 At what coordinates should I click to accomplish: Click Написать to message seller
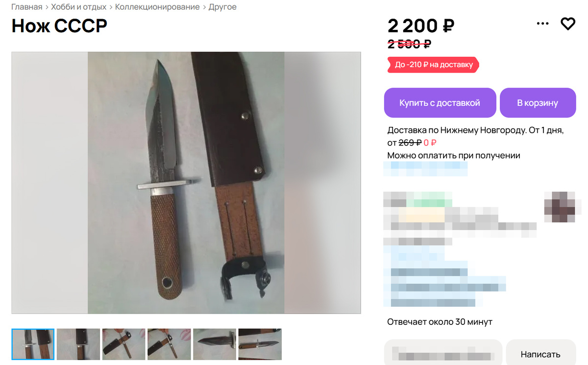pos(540,354)
